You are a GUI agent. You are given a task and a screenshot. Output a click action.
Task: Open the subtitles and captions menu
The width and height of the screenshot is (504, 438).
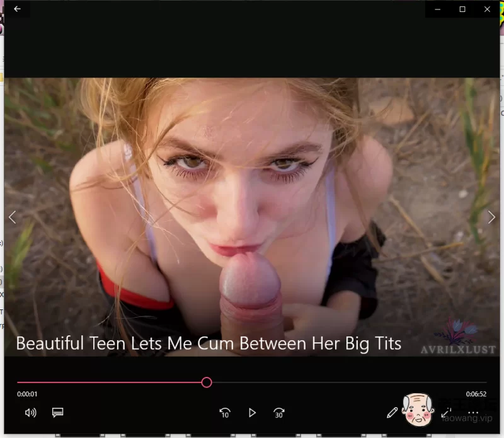coord(58,413)
